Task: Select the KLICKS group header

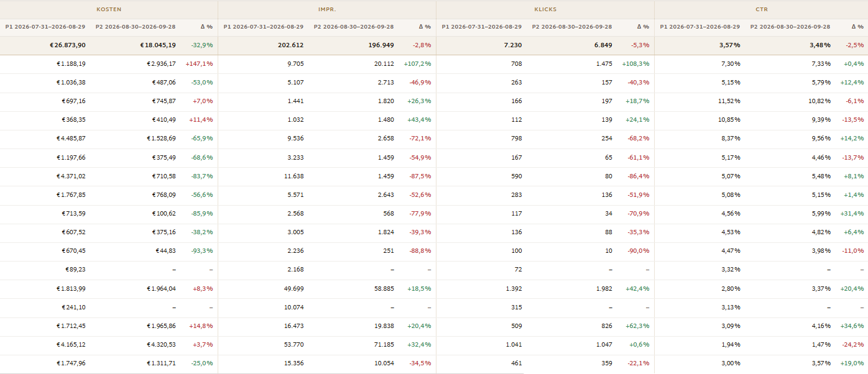Action: tap(545, 9)
